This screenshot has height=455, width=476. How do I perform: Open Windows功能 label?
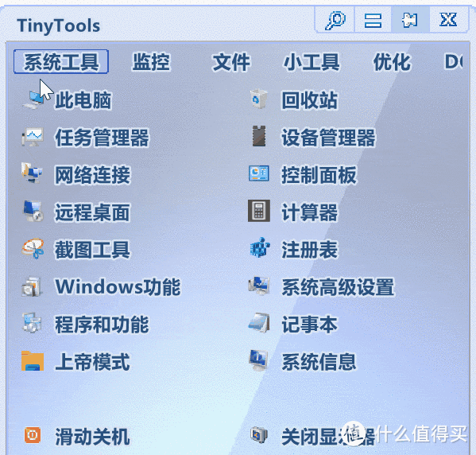point(118,286)
